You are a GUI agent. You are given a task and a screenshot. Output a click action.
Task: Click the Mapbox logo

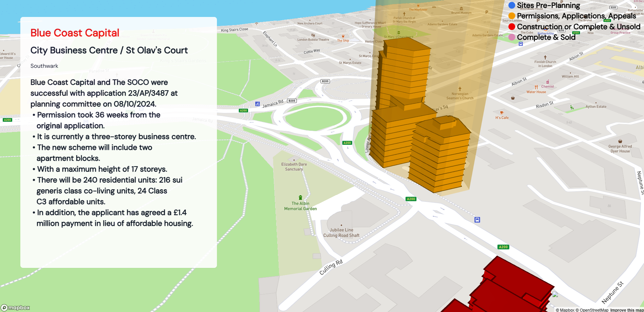[16, 308]
